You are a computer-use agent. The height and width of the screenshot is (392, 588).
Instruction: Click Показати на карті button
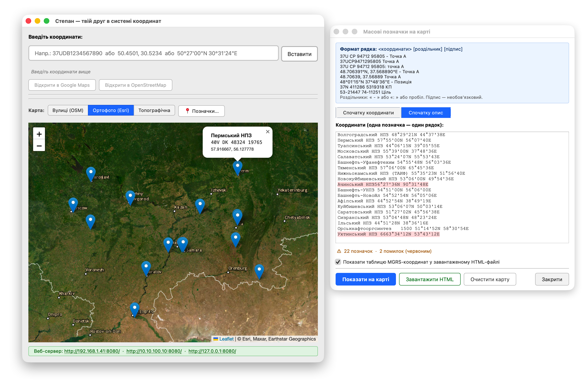tap(366, 279)
